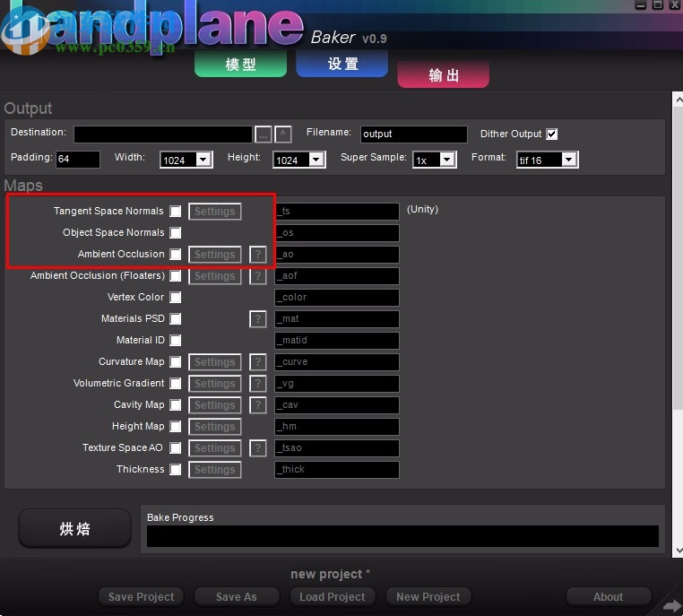Image resolution: width=683 pixels, height=616 pixels.
Task: Open Settings for Thickness
Action: pos(215,470)
